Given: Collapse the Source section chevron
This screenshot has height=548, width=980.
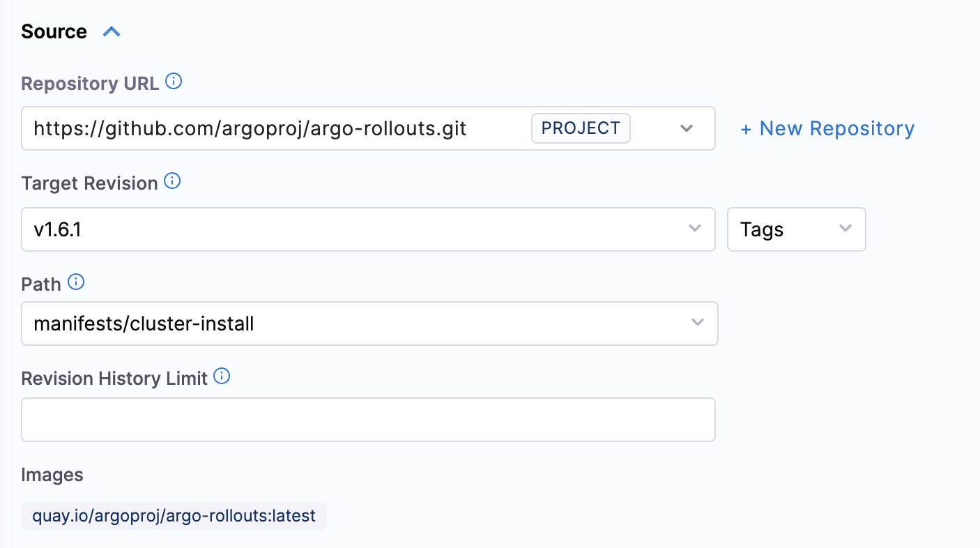Looking at the screenshot, I should [112, 32].
